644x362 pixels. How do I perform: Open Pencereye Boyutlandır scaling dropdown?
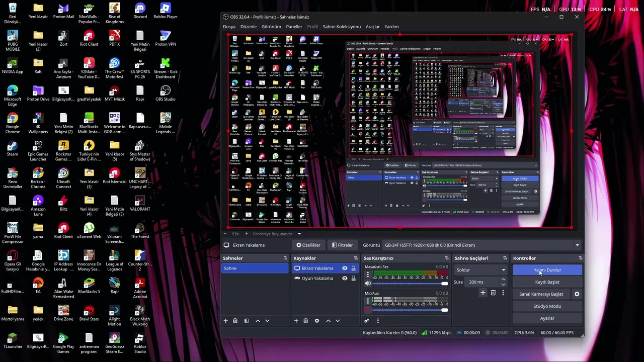277,234
